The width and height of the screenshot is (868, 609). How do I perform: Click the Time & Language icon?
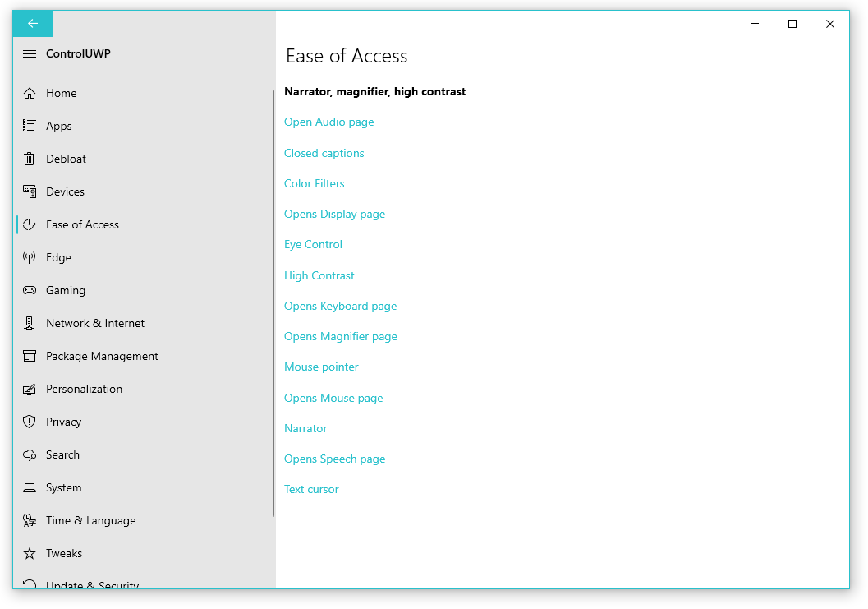[30, 520]
